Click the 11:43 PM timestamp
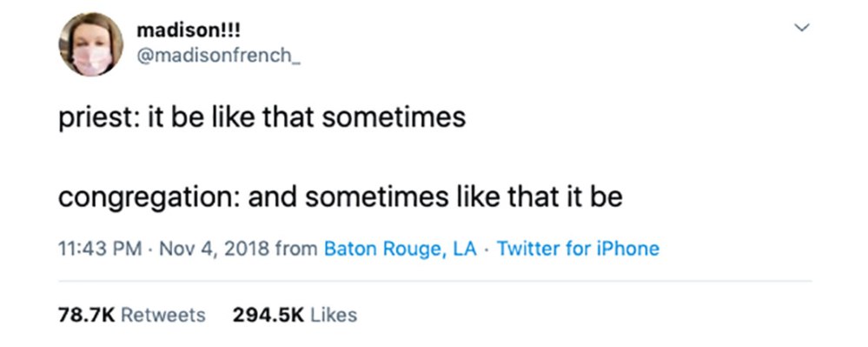The width and height of the screenshot is (868, 347). point(100,249)
